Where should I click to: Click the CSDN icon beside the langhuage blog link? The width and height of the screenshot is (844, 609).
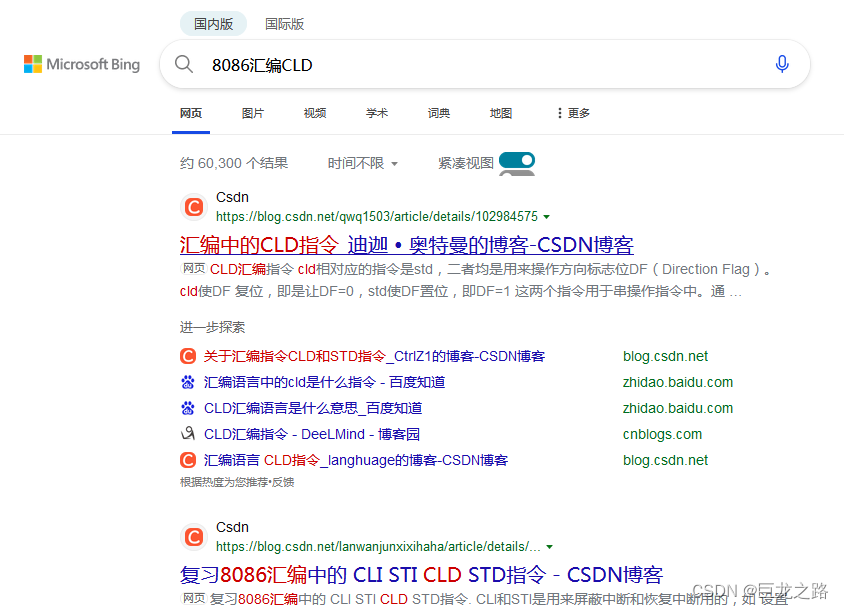(x=188, y=460)
